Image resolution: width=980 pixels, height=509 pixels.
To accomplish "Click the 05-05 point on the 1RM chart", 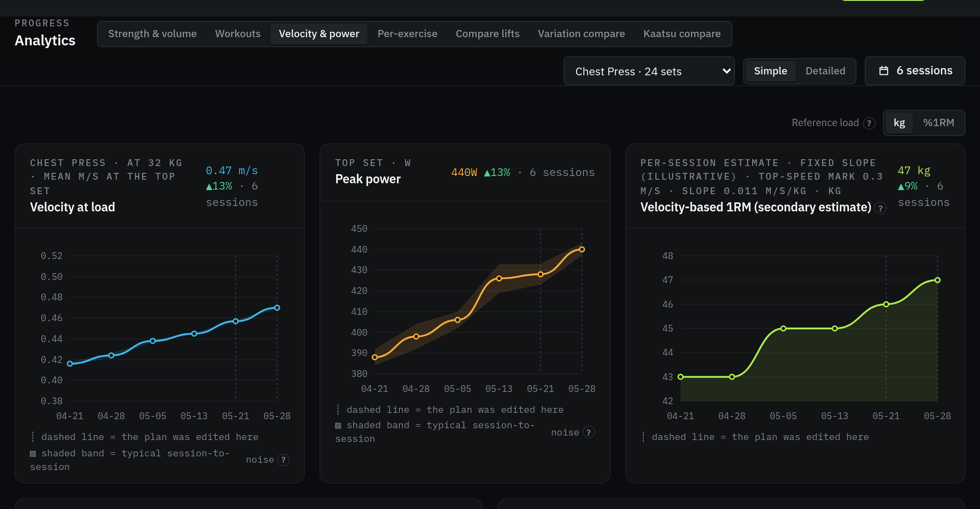I will (783, 328).
